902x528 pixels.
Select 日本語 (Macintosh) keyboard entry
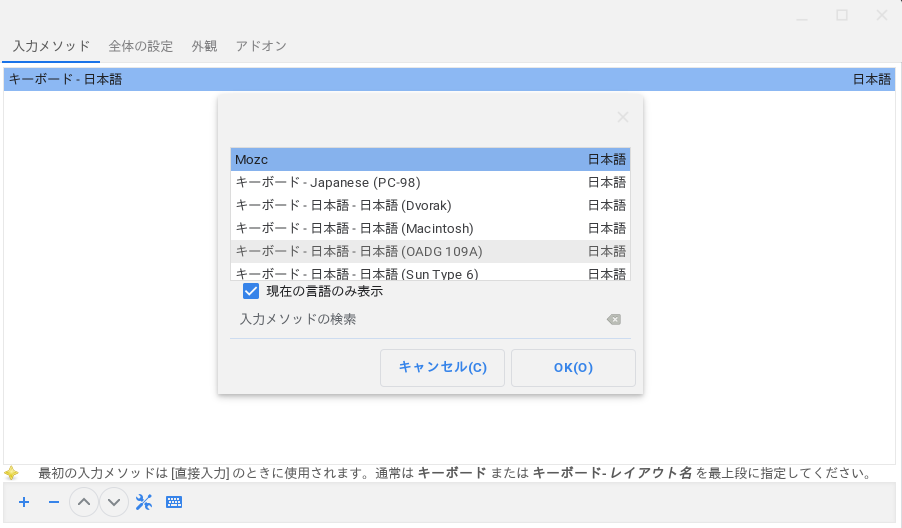[430, 228]
